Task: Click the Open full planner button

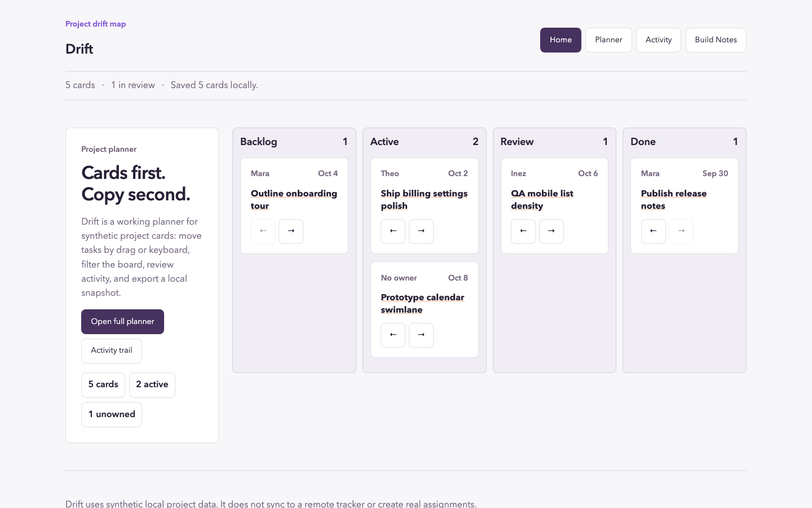Action: click(122, 322)
